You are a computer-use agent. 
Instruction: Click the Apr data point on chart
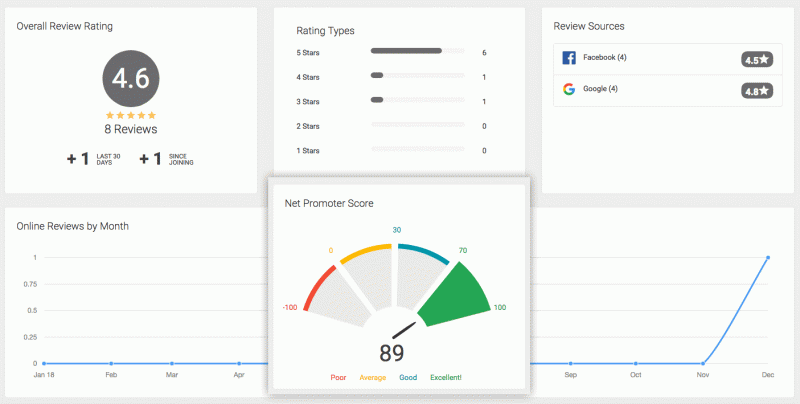tap(239, 364)
